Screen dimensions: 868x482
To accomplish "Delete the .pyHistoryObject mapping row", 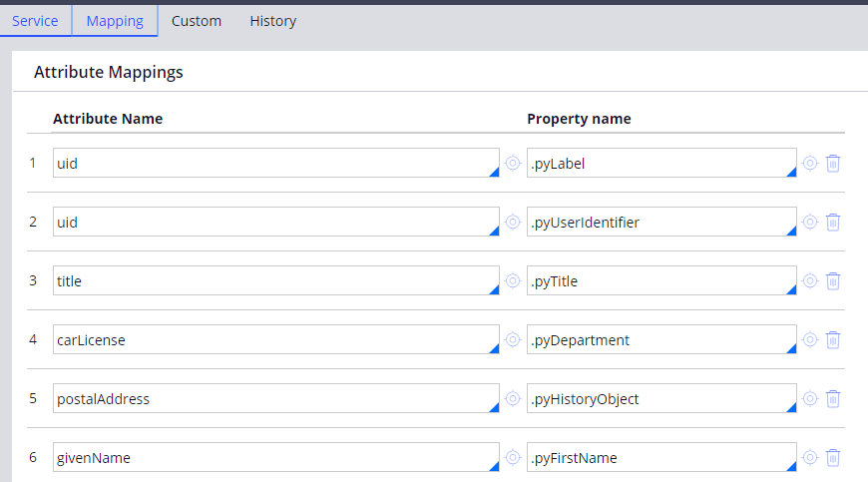I will 833,398.
